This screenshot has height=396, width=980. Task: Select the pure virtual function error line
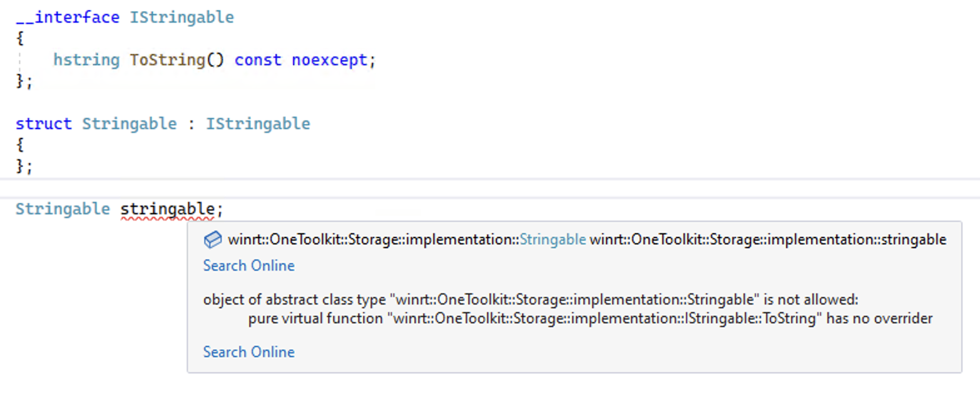563,318
